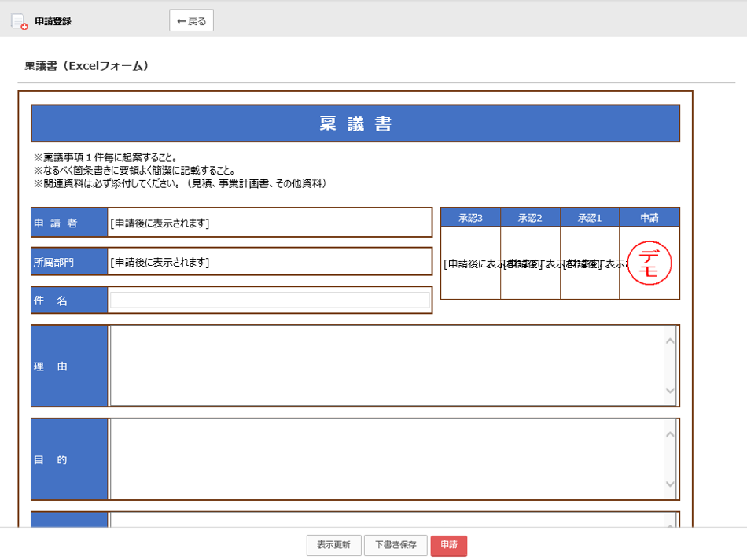The height and width of the screenshot is (560, 747).
Task: Submit using the red 申請 button
Action: pos(448,545)
